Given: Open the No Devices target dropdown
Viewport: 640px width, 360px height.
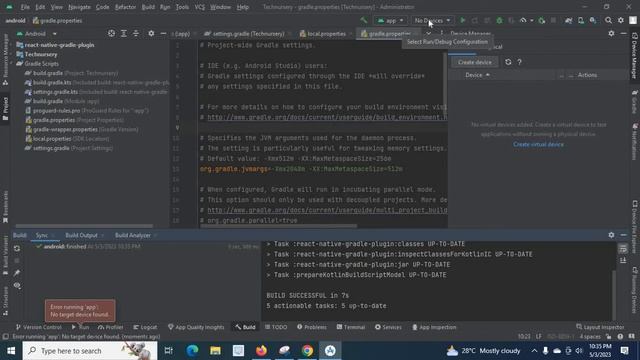Looking at the screenshot, I should (432, 20).
